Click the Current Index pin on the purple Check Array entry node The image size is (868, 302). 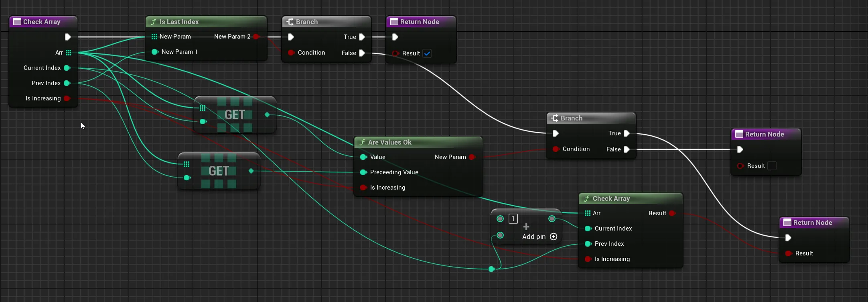(x=67, y=68)
